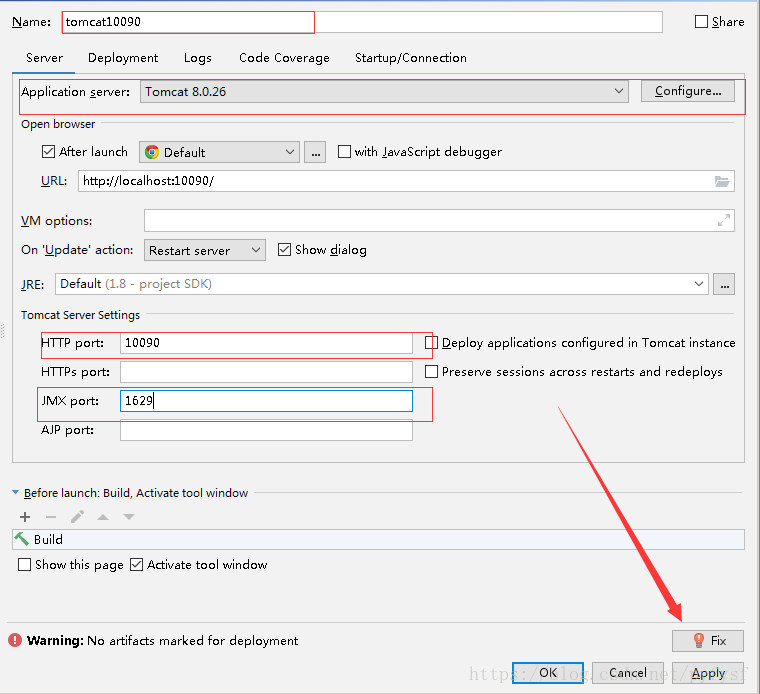This screenshot has height=694, width=760.
Task: Switch to the Server tab
Action: click(44, 58)
